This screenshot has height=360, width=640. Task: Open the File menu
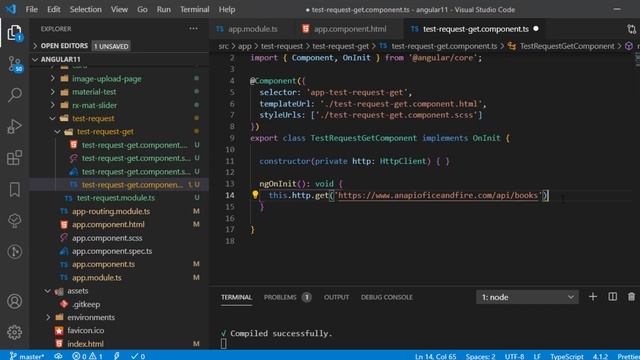[x=31, y=9]
